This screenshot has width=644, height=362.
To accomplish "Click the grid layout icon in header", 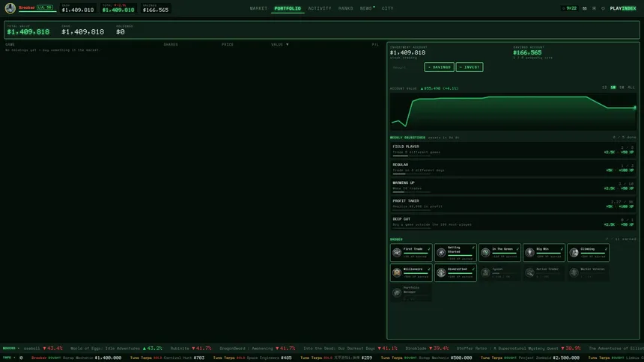I will pos(584,8).
